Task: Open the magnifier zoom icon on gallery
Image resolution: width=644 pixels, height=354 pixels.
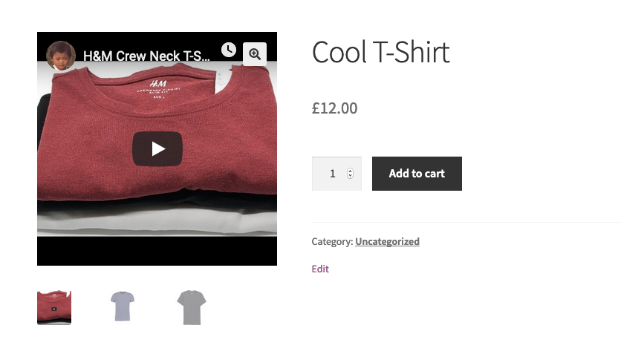Action: 255,54
